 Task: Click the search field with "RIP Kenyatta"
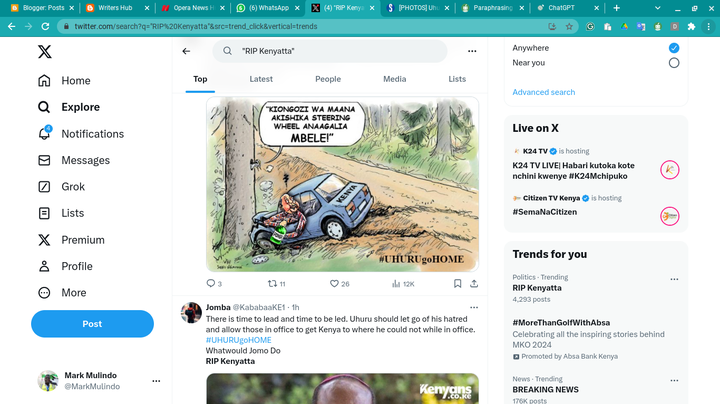pos(330,51)
